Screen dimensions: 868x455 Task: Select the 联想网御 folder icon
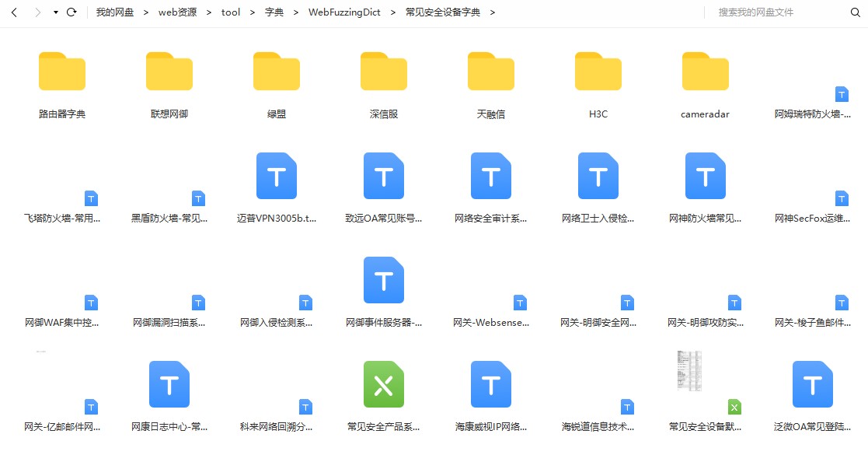[x=169, y=71]
